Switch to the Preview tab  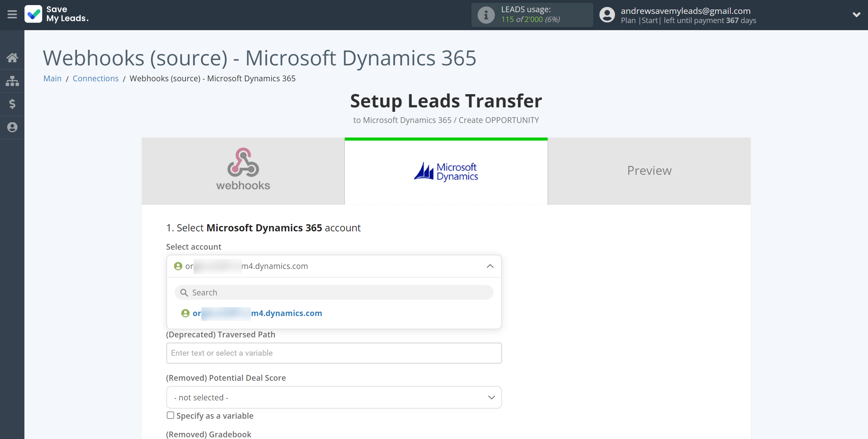[649, 171]
